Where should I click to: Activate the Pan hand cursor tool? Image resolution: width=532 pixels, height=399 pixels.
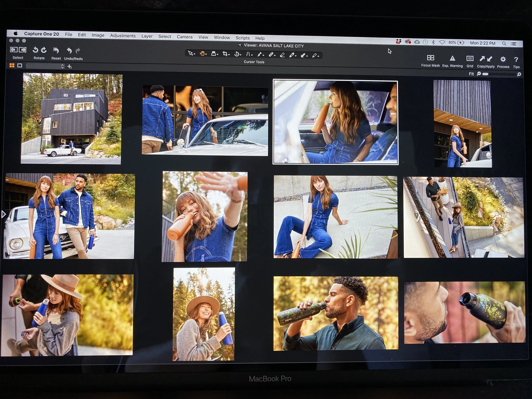point(202,53)
